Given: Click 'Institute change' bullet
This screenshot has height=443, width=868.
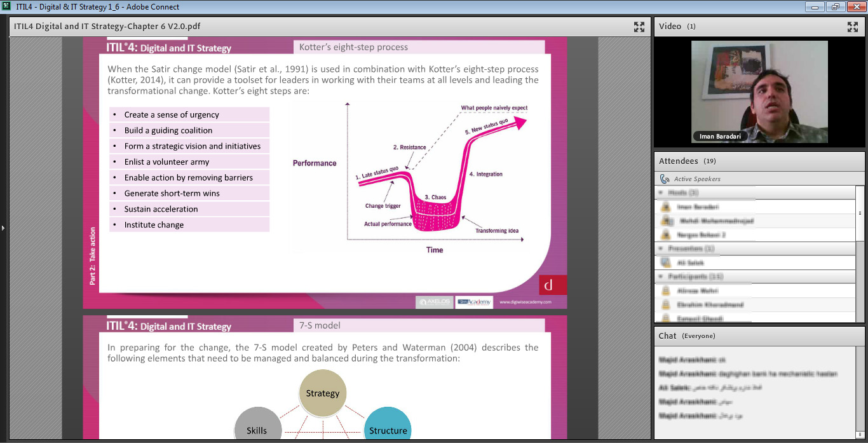Looking at the screenshot, I should pyautogui.click(x=189, y=225).
